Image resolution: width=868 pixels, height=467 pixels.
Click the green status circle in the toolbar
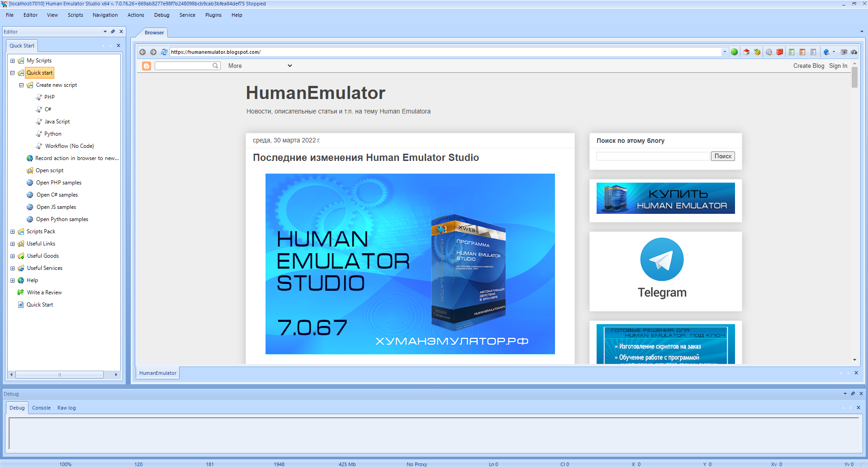pos(734,52)
